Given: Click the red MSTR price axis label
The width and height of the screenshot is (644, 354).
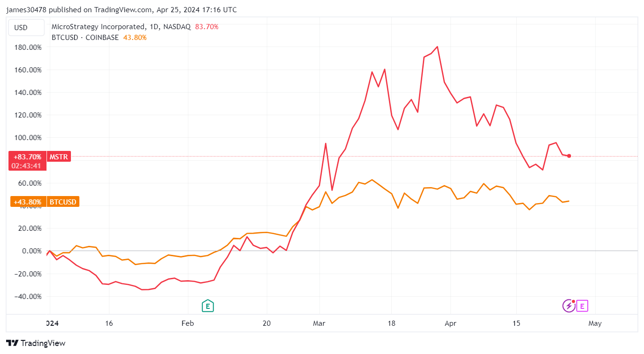Looking at the screenshot, I should [x=59, y=157].
